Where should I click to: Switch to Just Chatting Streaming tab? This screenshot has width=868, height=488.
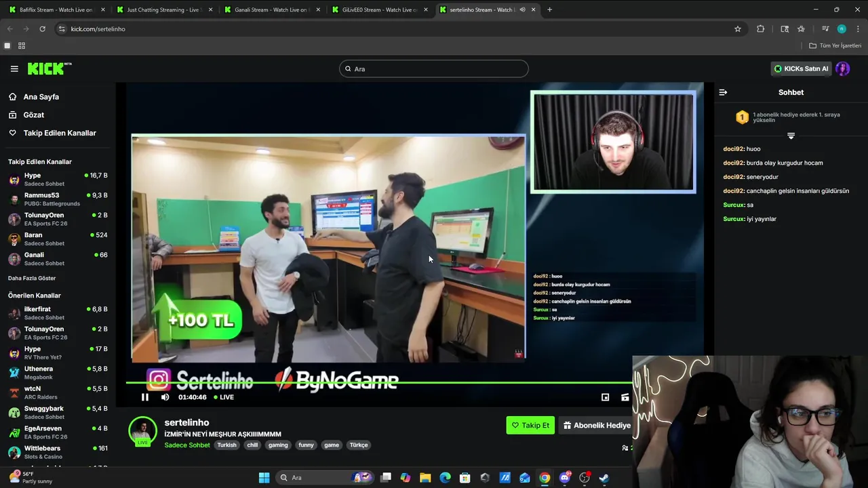tap(163, 9)
